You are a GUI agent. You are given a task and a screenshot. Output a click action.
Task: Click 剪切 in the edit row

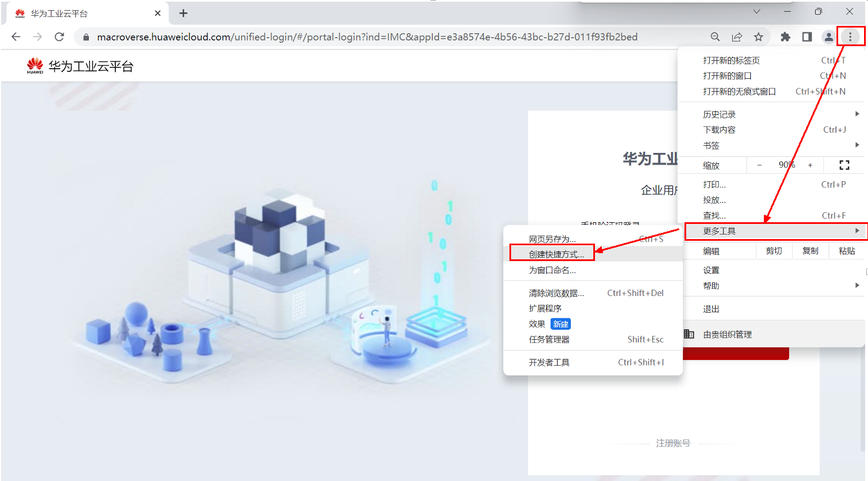point(774,251)
